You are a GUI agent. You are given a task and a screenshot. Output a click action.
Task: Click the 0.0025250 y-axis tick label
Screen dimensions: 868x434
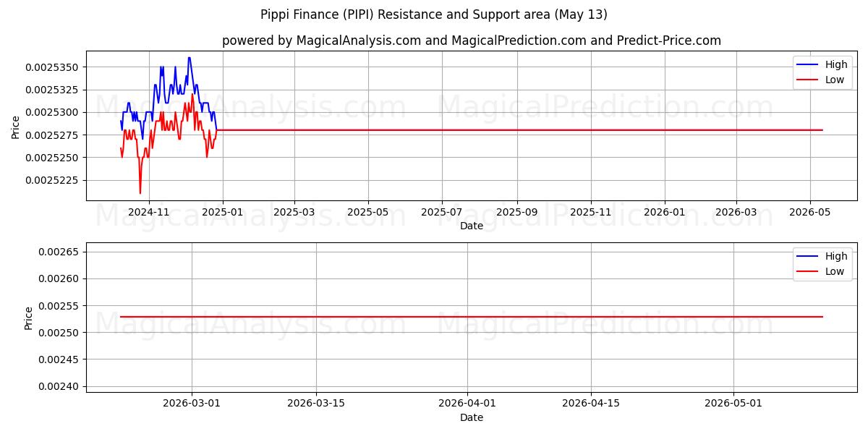[51, 158]
